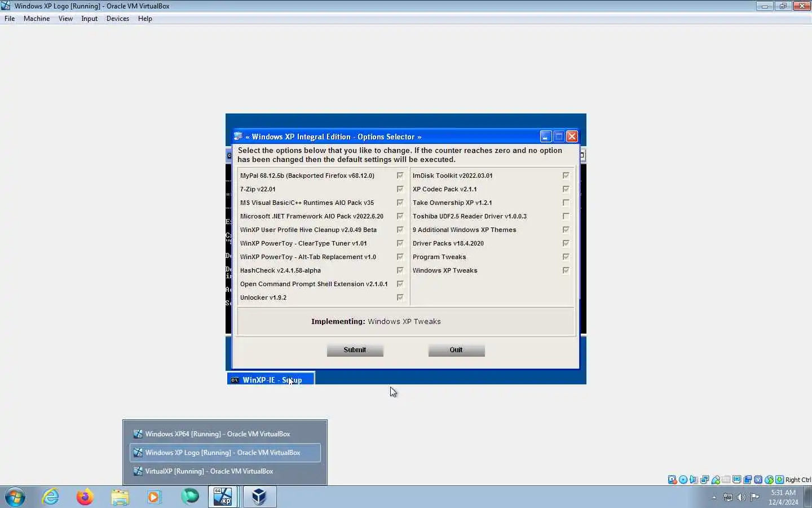Toggle the XP Codec Pack v2.1.1 checkbox

[x=566, y=189]
